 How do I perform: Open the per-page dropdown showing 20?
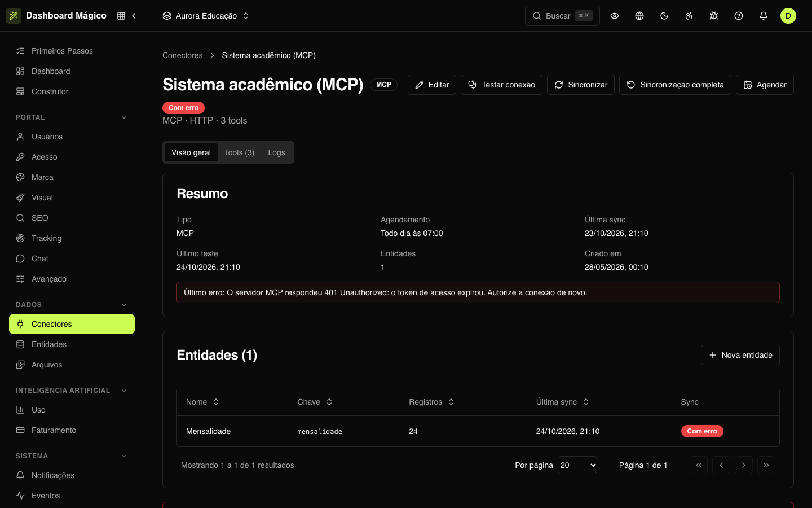(577, 465)
